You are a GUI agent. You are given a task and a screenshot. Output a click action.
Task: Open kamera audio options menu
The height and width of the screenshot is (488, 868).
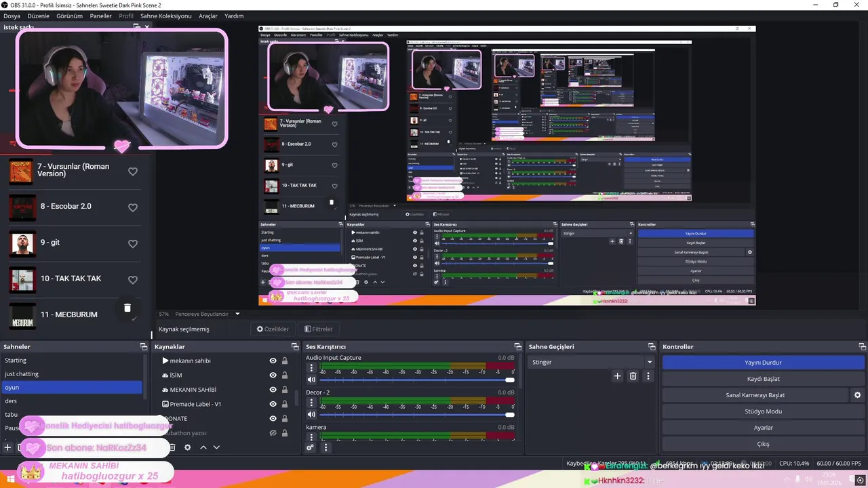coord(312,437)
